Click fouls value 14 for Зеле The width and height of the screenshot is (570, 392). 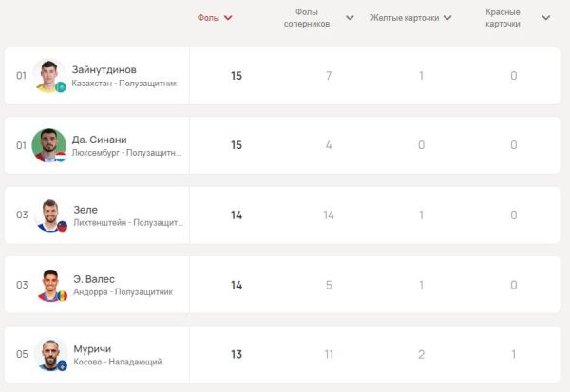click(237, 215)
